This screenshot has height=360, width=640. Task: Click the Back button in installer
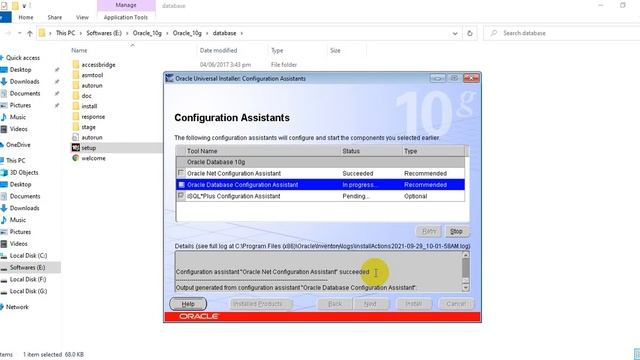335,304
